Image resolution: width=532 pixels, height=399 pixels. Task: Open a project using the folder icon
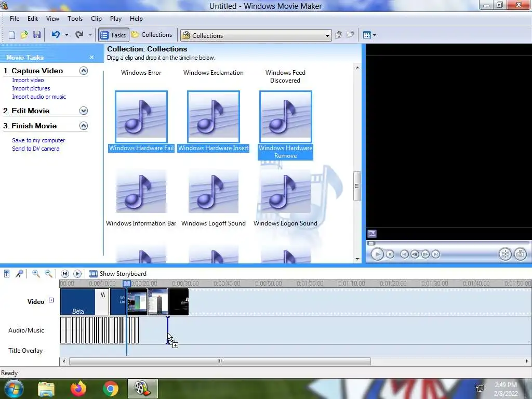tap(24, 35)
